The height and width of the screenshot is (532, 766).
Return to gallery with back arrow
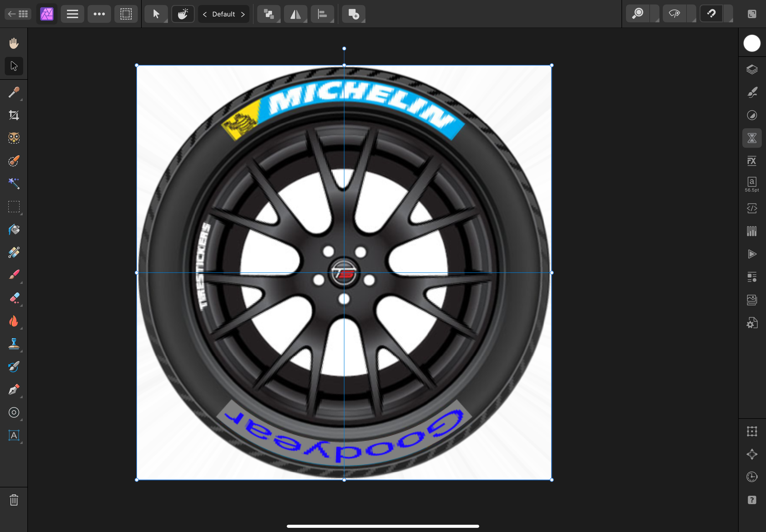18,14
